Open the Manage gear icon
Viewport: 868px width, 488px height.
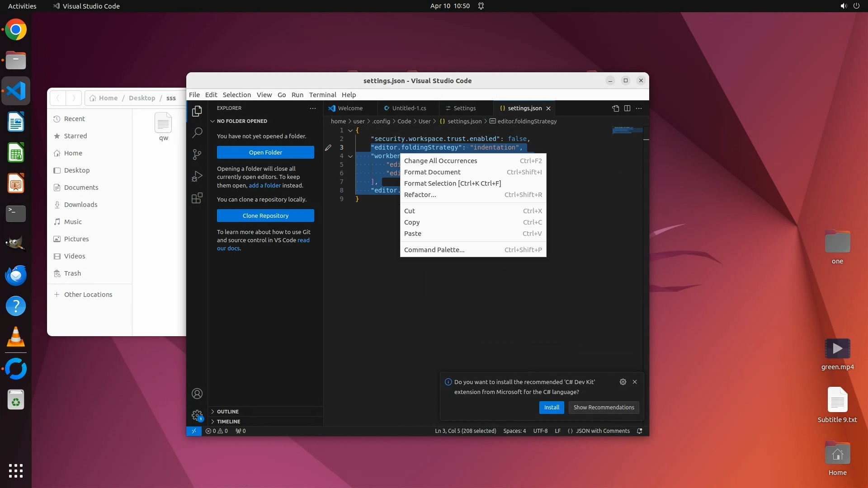click(x=197, y=415)
